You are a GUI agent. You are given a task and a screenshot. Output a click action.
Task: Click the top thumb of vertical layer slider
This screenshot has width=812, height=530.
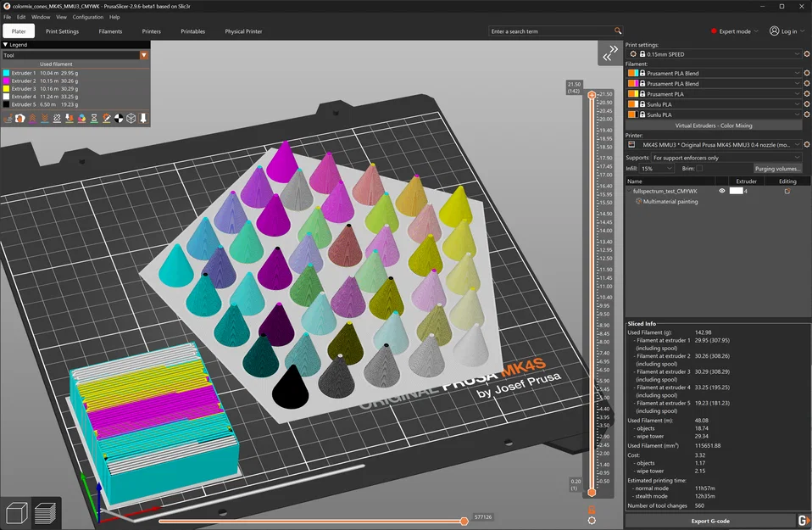click(x=592, y=95)
